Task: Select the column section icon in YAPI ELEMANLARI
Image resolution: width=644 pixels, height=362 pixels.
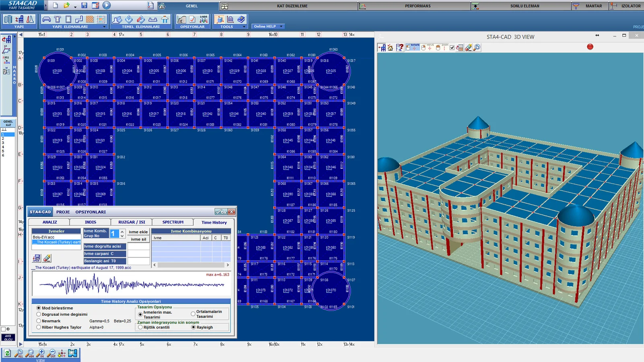Action: (68, 19)
